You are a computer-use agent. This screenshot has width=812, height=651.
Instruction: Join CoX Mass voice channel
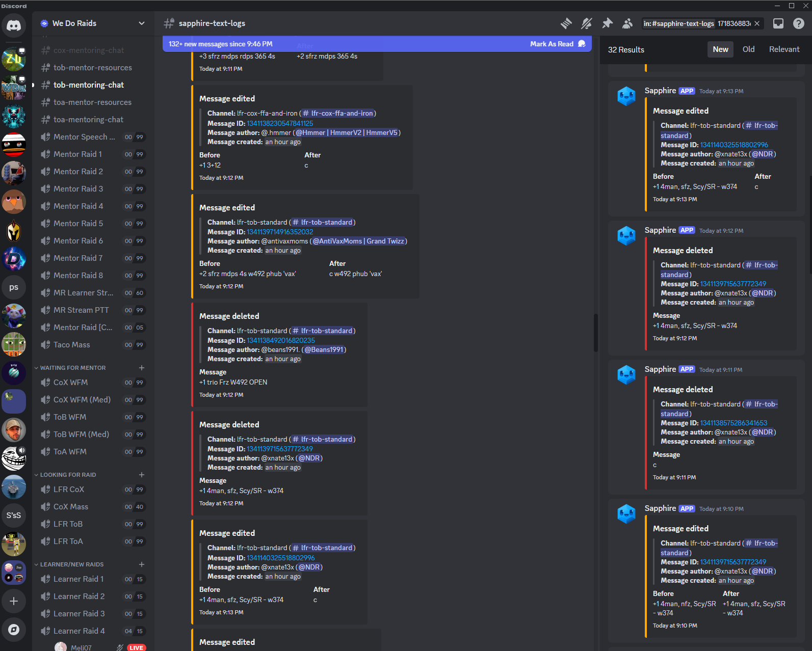pos(93,507)
